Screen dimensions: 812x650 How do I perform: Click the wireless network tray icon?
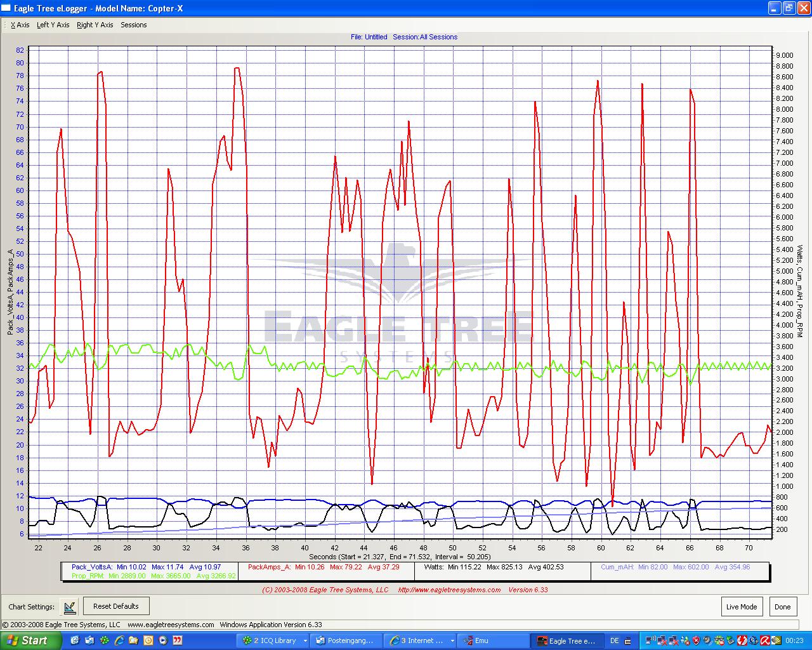click(x=650, y=641)
